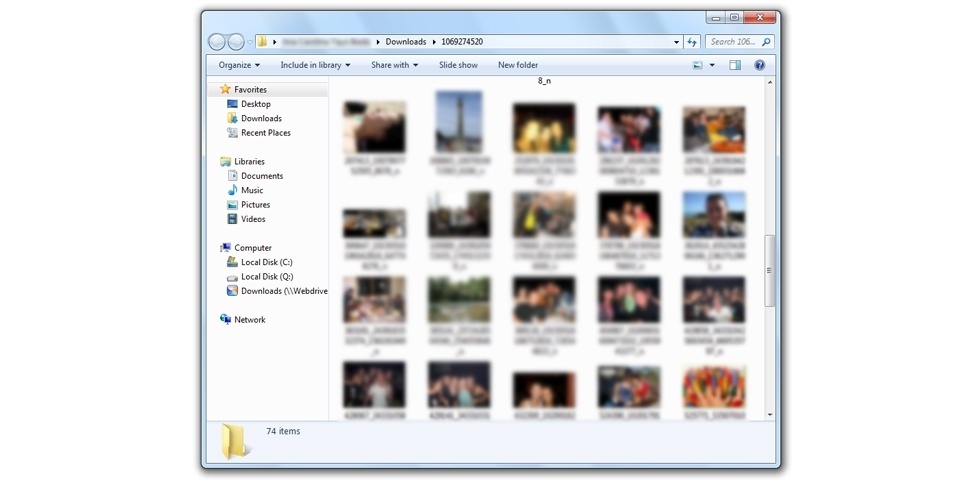Viewport: 956px width, 500px height.
Task: Click the Forward navigation arrow button
Action: (x=236, y=41)
